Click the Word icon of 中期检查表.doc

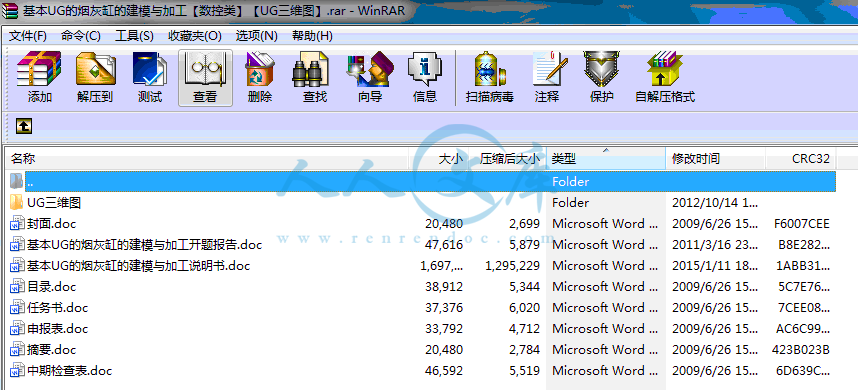pyautogui.click(x=18, y=370)
